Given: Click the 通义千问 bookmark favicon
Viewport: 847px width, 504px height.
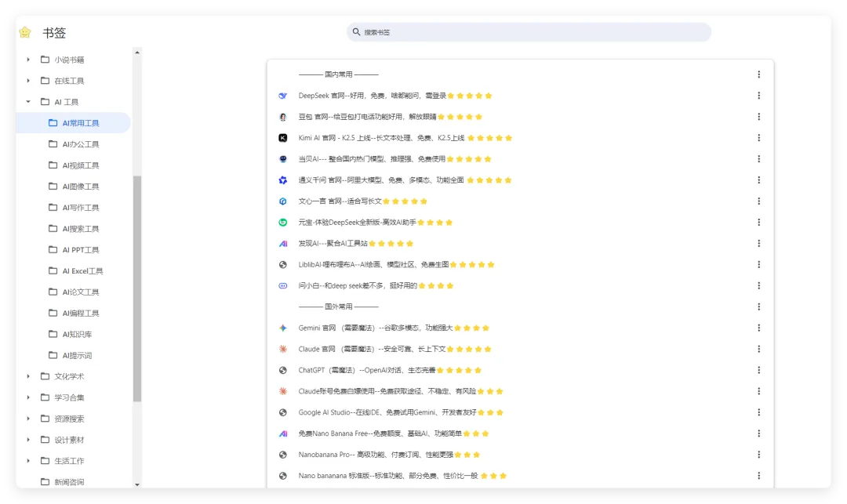Looking at the screenshot, I should click(282, 179).
